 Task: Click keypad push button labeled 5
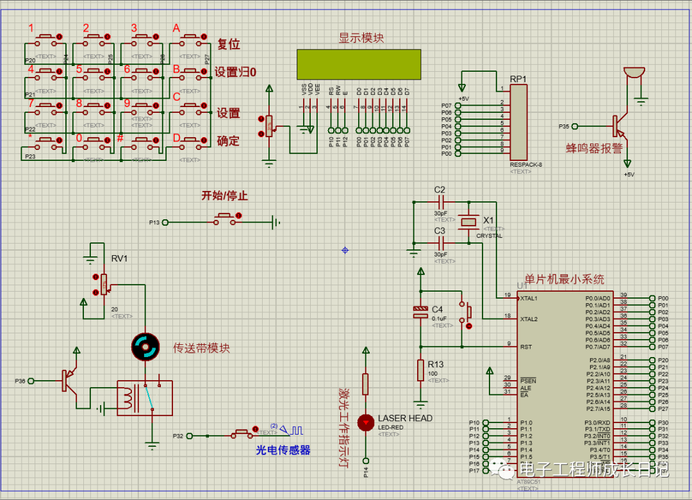click(x=94, y=75)
